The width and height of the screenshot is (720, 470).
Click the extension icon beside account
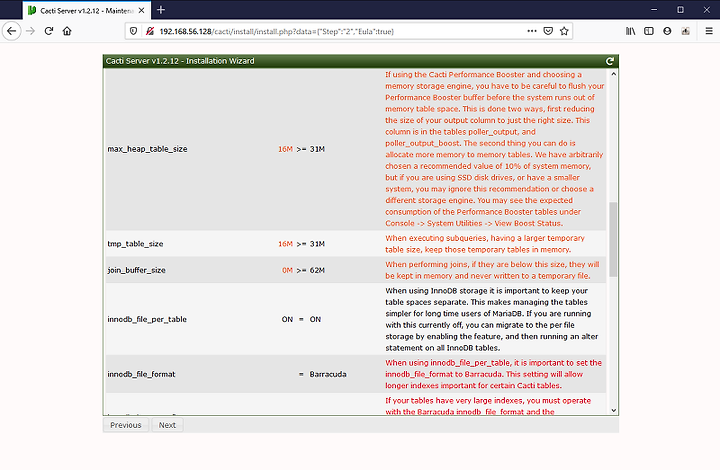(686, 31)
